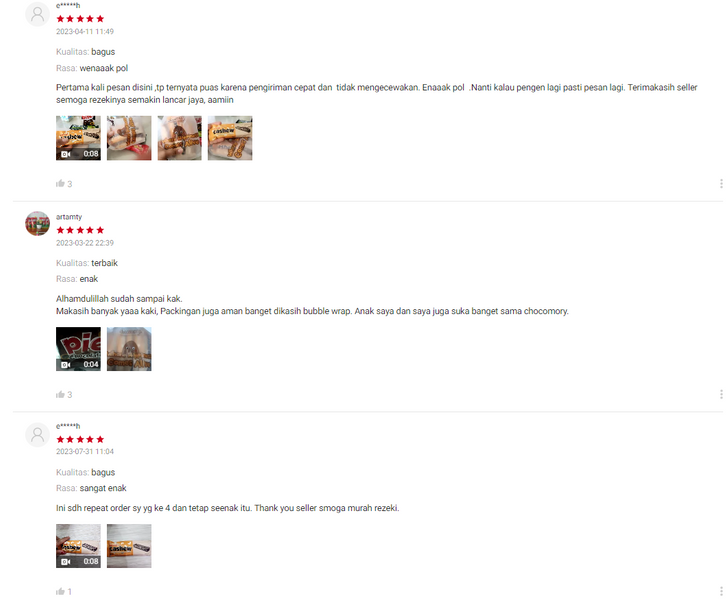726x607 pixels.
Task: Play the 0:08 video in last review
Action: coord(78,546)
